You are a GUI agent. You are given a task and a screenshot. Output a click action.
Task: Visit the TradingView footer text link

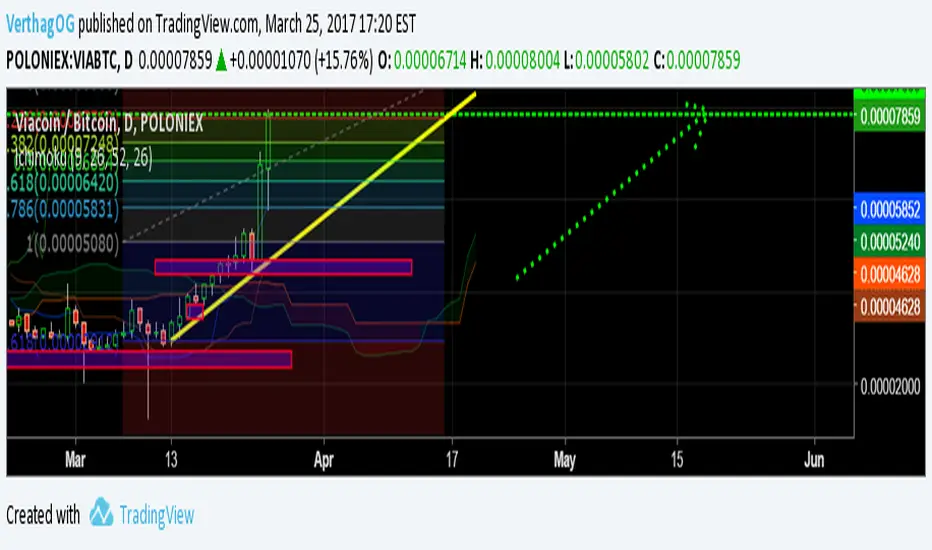[157, 515]
